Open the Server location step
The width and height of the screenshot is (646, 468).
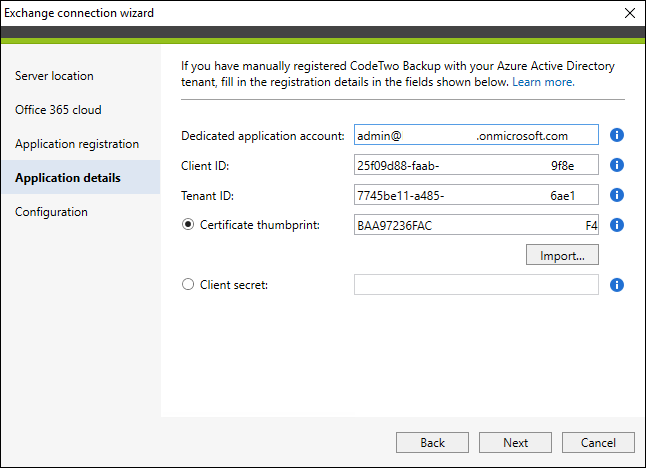[81, 76]
